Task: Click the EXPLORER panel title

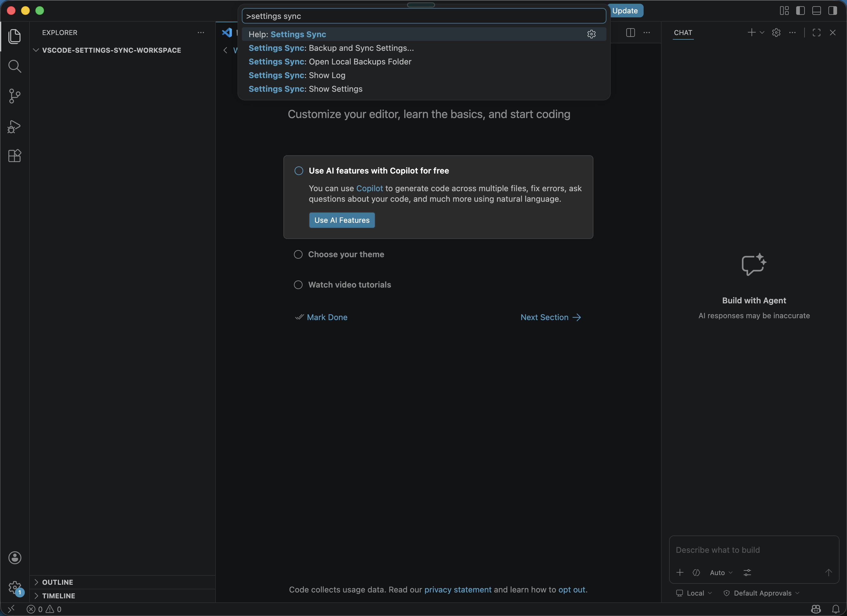Action: tap(60, 33)
